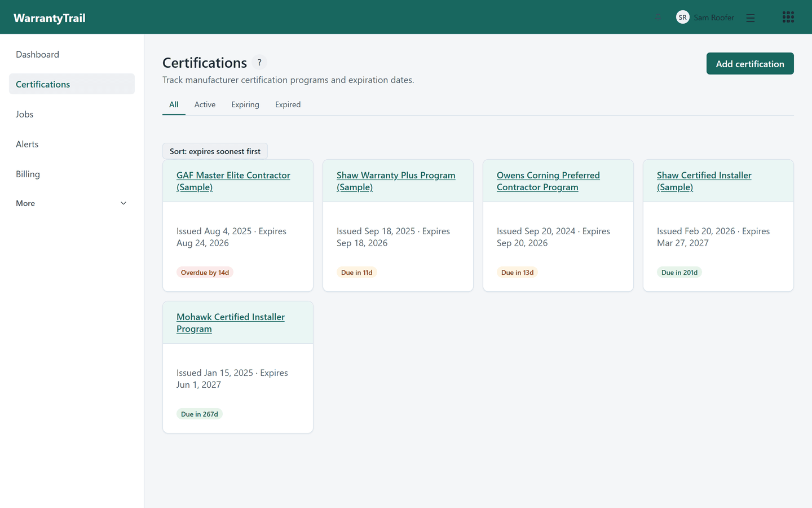This screenshot has height=508, width=812.
Task: Open Jobs from the sidebar
Action: (x=72, y=114)
